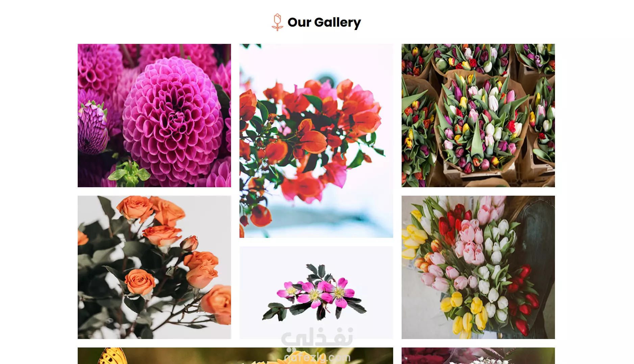This screenshot has width=634, height=364.
Task: Click the yellow butterfly wing in bottom photo
Action: (111, 356)
